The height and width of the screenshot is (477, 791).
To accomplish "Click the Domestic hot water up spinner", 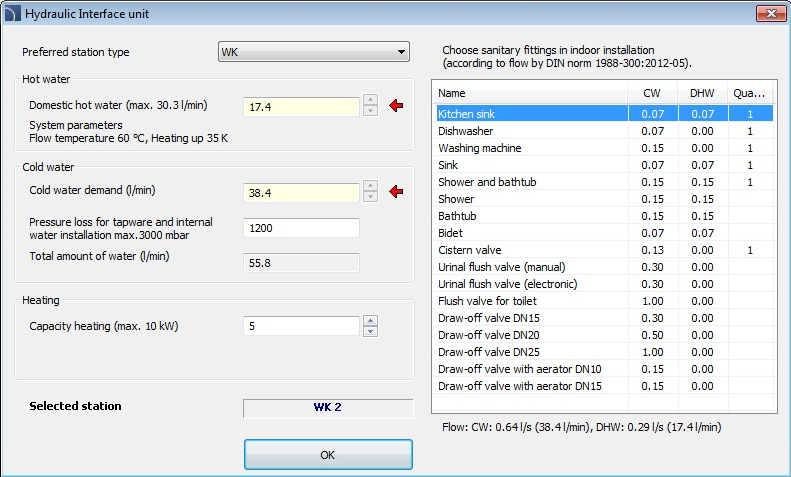I will pos(370,100).
